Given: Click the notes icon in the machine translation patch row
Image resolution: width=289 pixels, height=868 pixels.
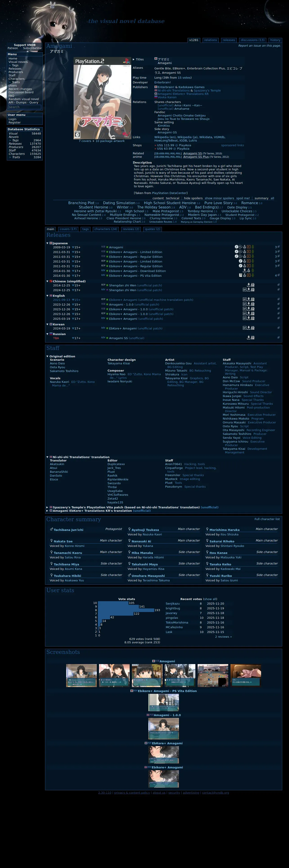Looking at the screenshot, I should pos(245,299).
